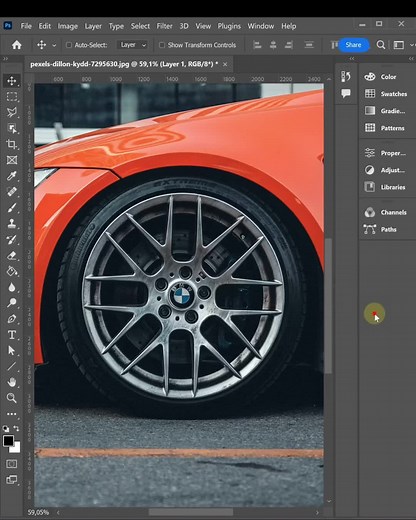Click the 59,05% zoom level field

[x=38, y=512]
